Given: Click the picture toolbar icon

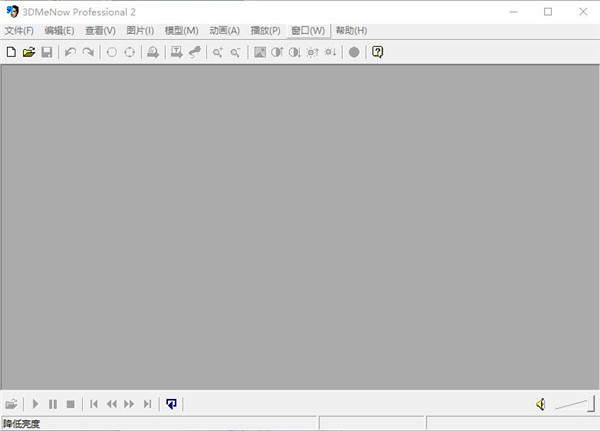Looking at the screenshot, I should pyautogui.click(x=260, y=52).
